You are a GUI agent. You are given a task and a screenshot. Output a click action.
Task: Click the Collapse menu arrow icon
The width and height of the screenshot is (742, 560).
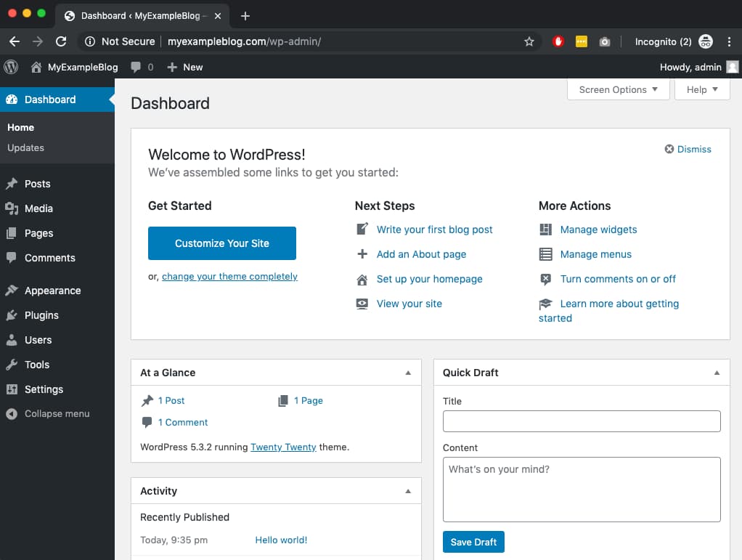click(12, 414)
